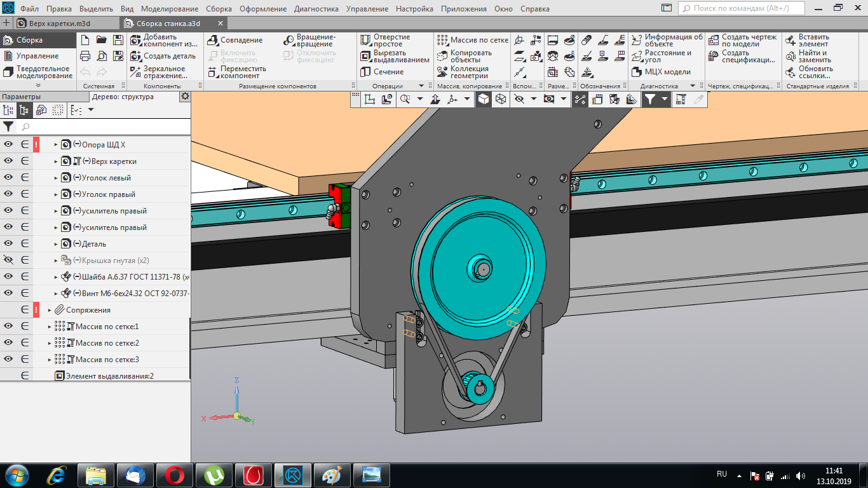The height and width of the screenshot is (488, 868).
Task: Click Сечение section tool
Action: pos(383,72)
